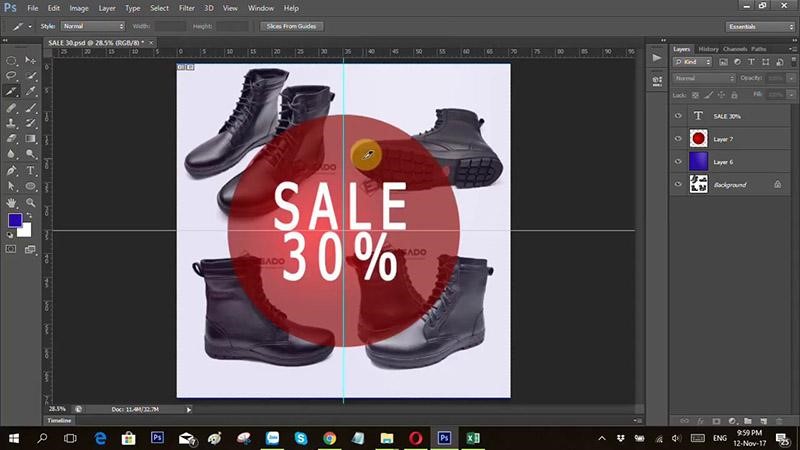Open the Style dropdown in options bar
The width and height of the screenshot is (800, 450).
click(93, 25)
